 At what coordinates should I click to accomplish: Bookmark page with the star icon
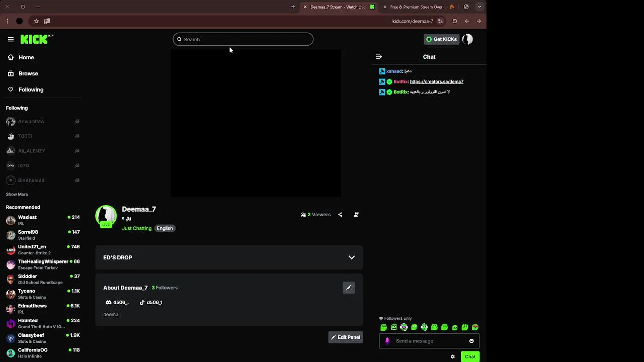[x=36, y=21]
